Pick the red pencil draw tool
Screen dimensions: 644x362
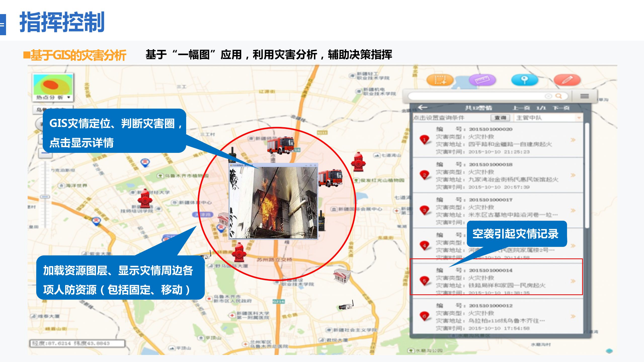tap(567, 80)
